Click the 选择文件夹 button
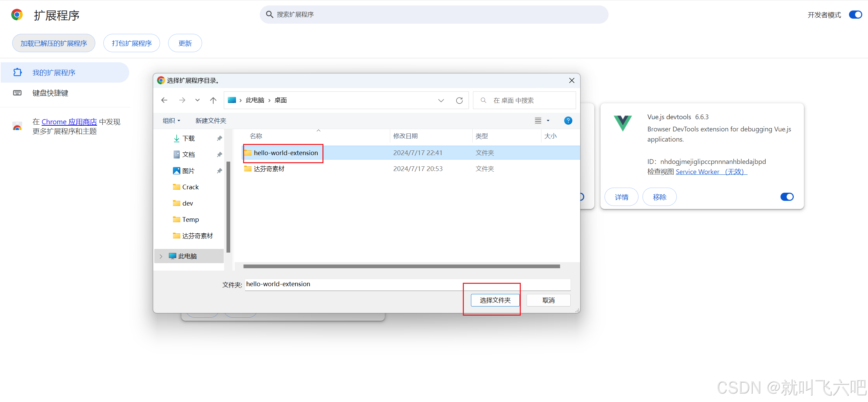The width and height of the screenshot is (868, 402). (x=495, y=300)
